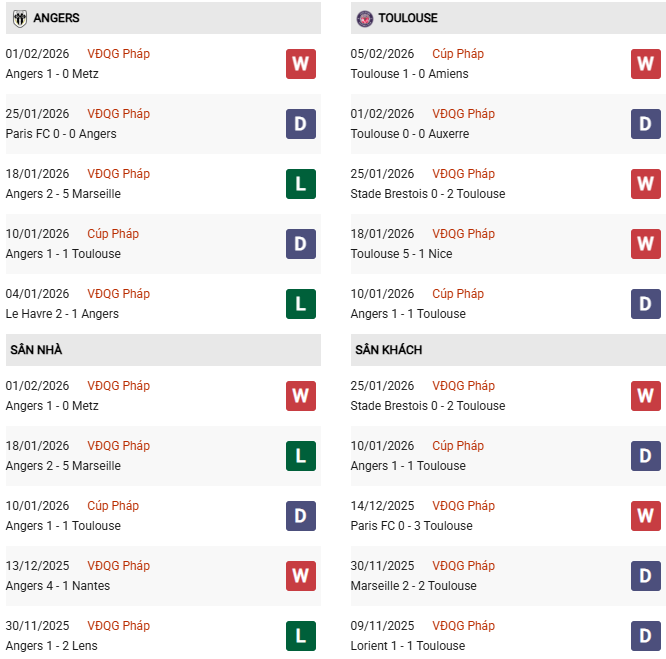
Task: Click the L badge for Angers 1 - 2 Lens
Action: coord(301,636)
